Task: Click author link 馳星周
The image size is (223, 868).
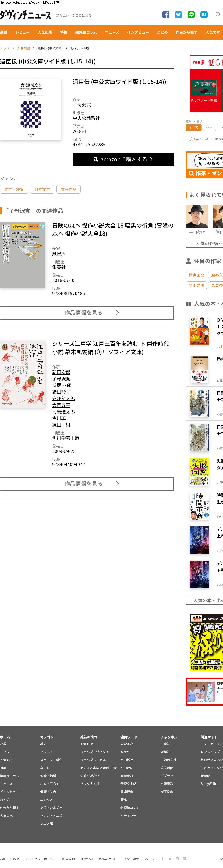Action: tap(59, 254)
